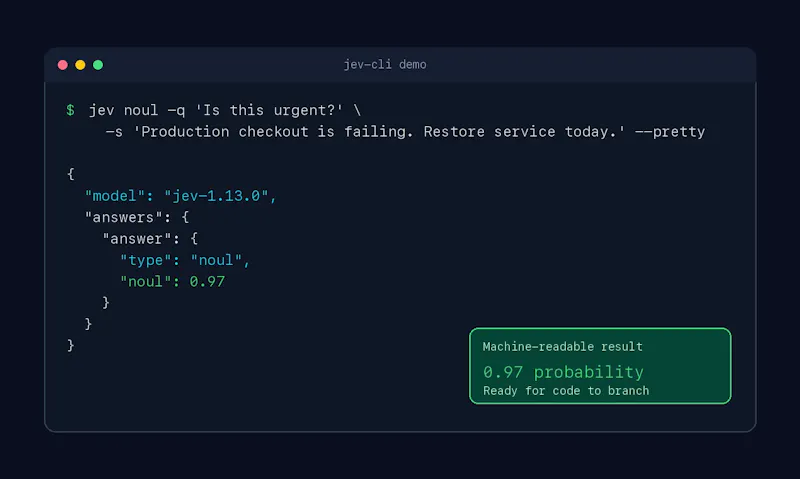Click the "answers" JSON key
The height and width of the screenshot is (479, 800).
click(x=124, y=217)
